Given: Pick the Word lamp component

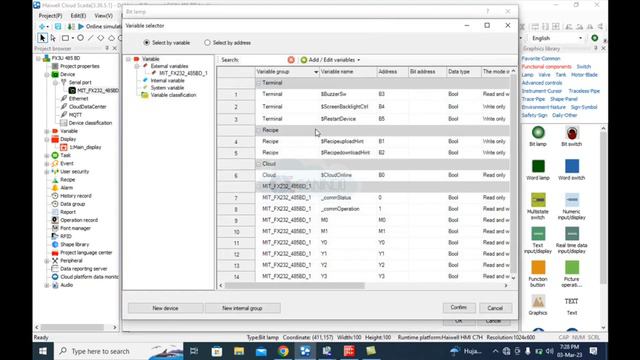Looking at the screenshot, I should tap(538, 167).
